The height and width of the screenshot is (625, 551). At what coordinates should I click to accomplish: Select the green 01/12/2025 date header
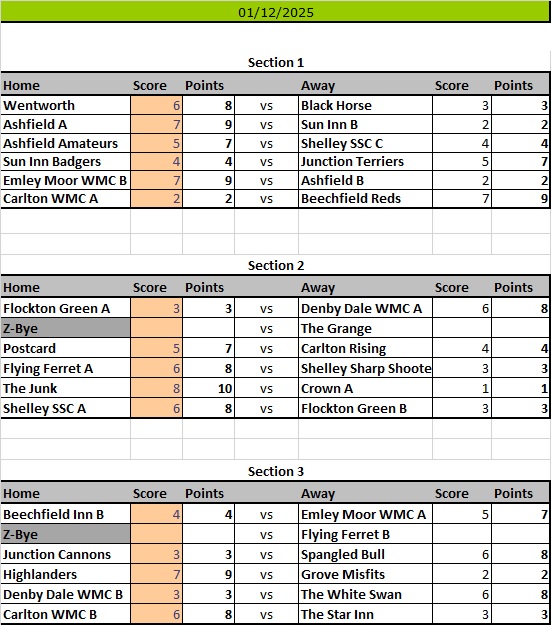276,11
